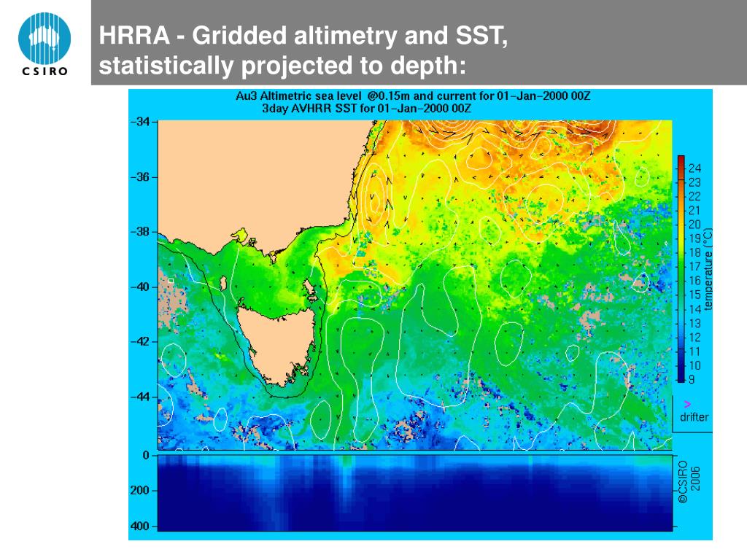The image size is (747, 560).
Task: Click the CSIRO logo
Action: 44,44
